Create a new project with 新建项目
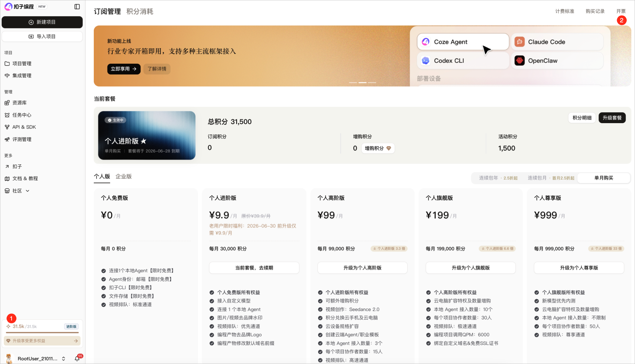The width and height of the screenshot is (635, 364). [x=42, y=22]
